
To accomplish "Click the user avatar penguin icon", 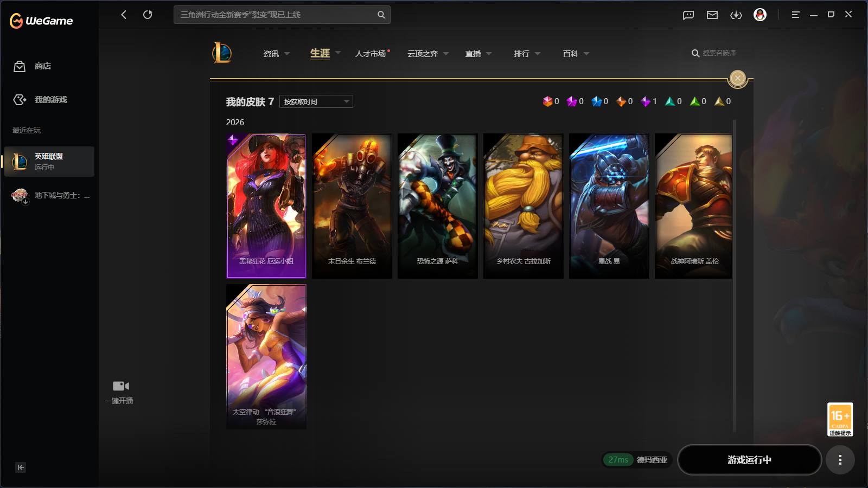I will click(760, 15).
